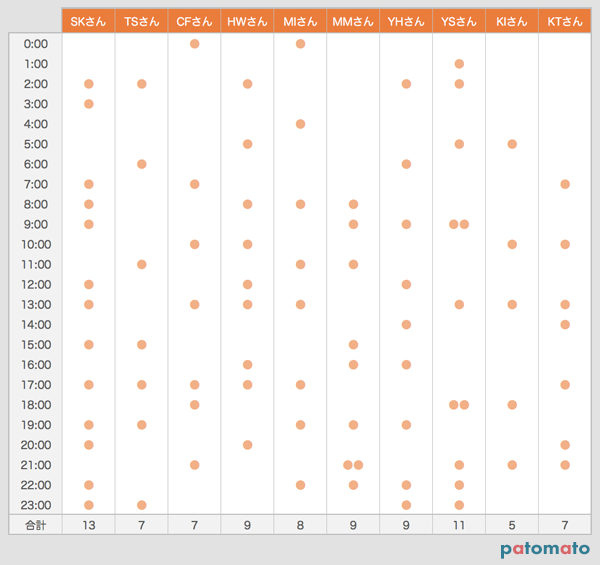Click the MIさん dot at 22:00
The height and width of the screenshot is (565, 600).
click(300, 485)
